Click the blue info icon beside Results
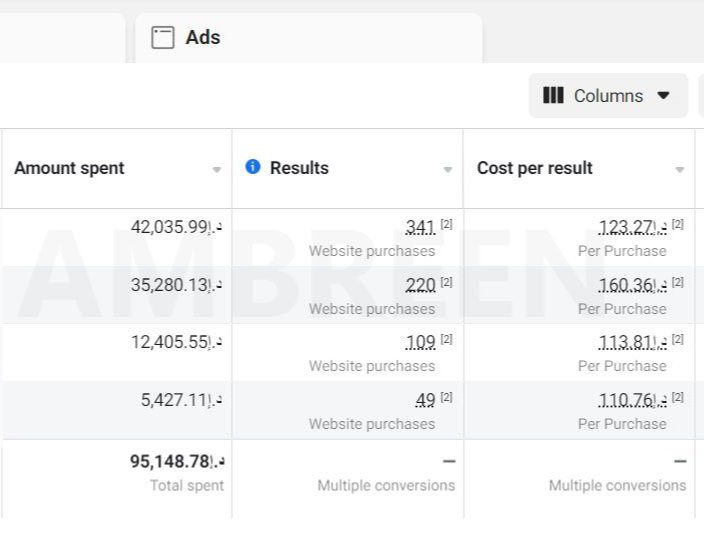704x545 pixels. pyautogui.click(x=253, y=167)
